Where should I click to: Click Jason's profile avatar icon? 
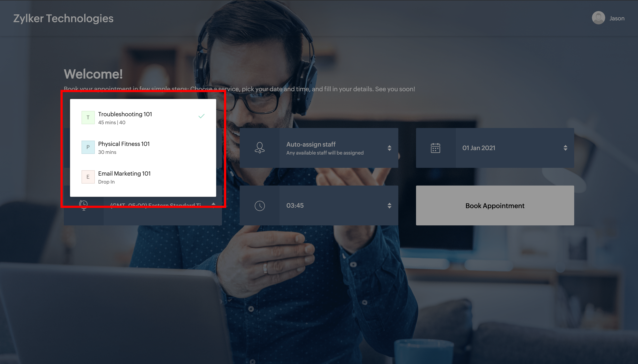598,18
